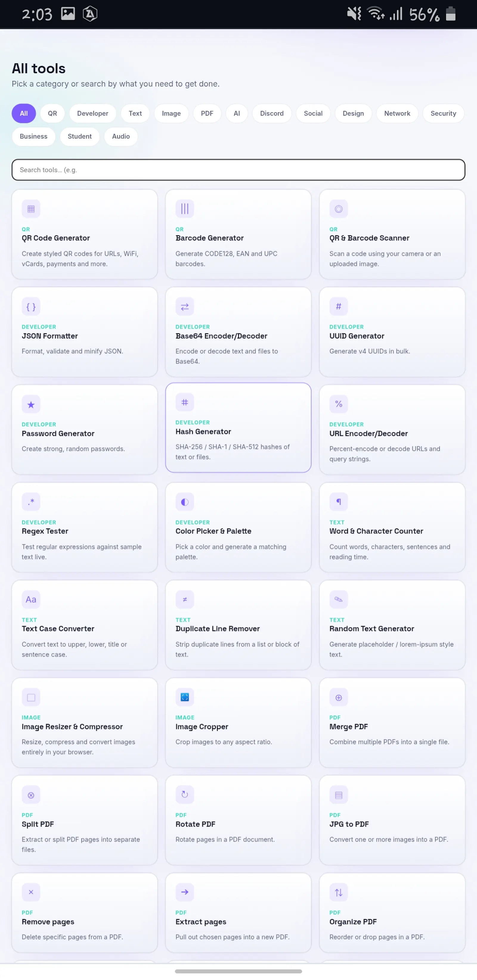Screen dimensions: 477x980
Task: Open the Text Case Converter Aa icon
Action: click(31, 600)
